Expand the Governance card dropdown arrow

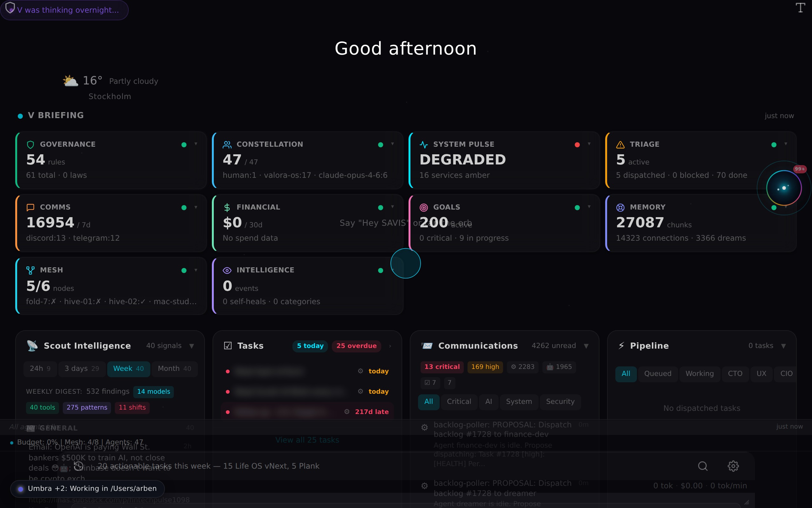coord(196,144)
